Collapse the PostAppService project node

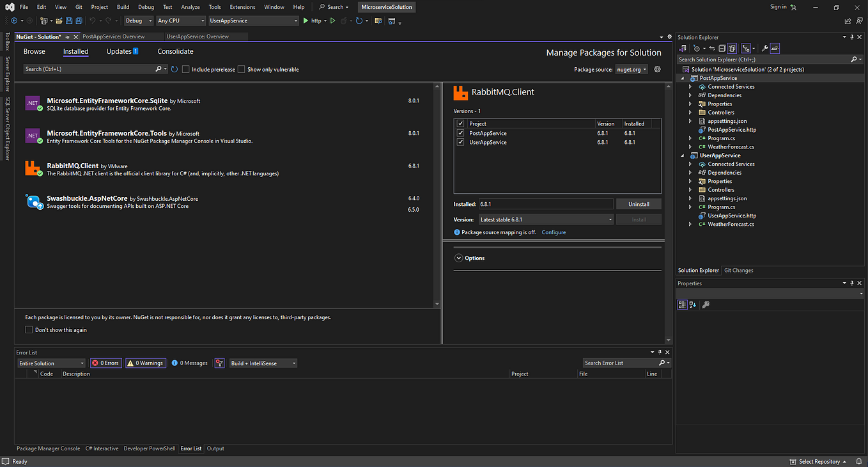coord(682,77)
